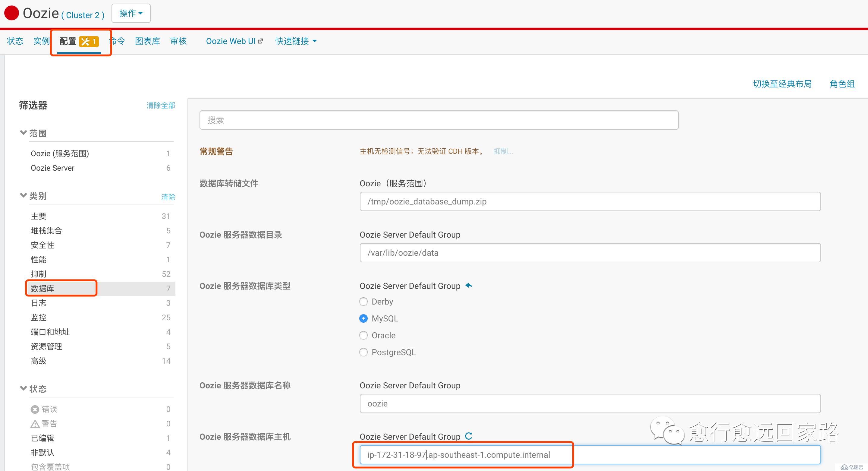
Task: Click the 角色组 link
Action: point(842,84)
